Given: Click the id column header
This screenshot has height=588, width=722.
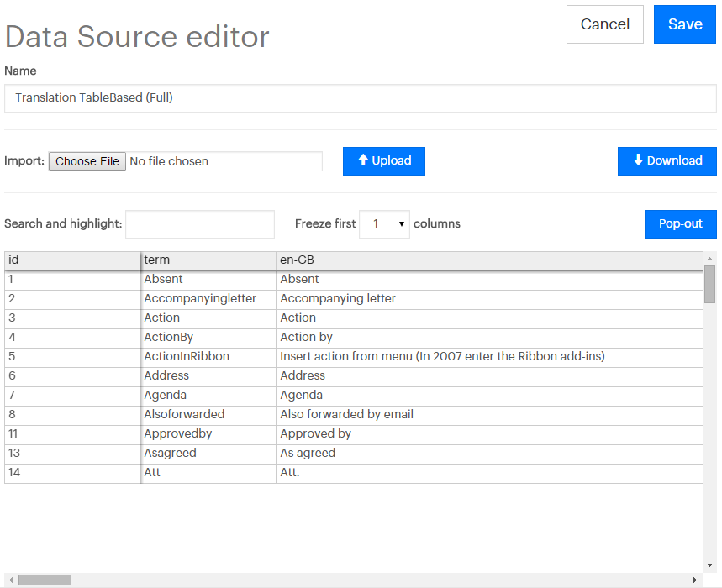Looking at the screenshot, I should [x=72, y=260].
